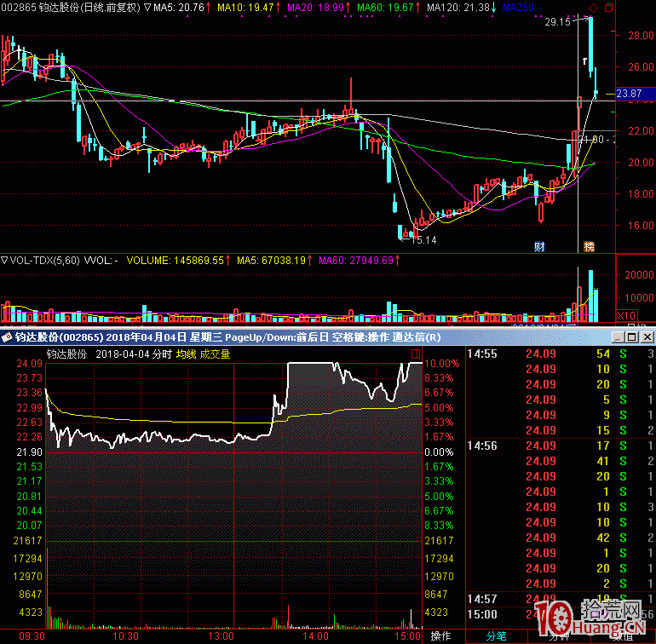
Task: Select the trade row with volume 2
Action: tap(561, 584)
